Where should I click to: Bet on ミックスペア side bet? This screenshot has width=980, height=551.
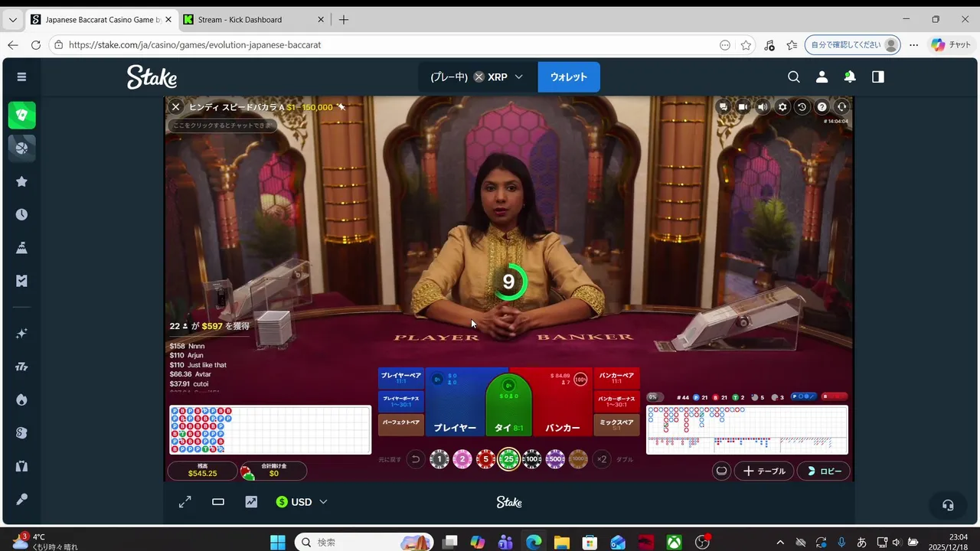pyautogui.click(x=616, y=424)
